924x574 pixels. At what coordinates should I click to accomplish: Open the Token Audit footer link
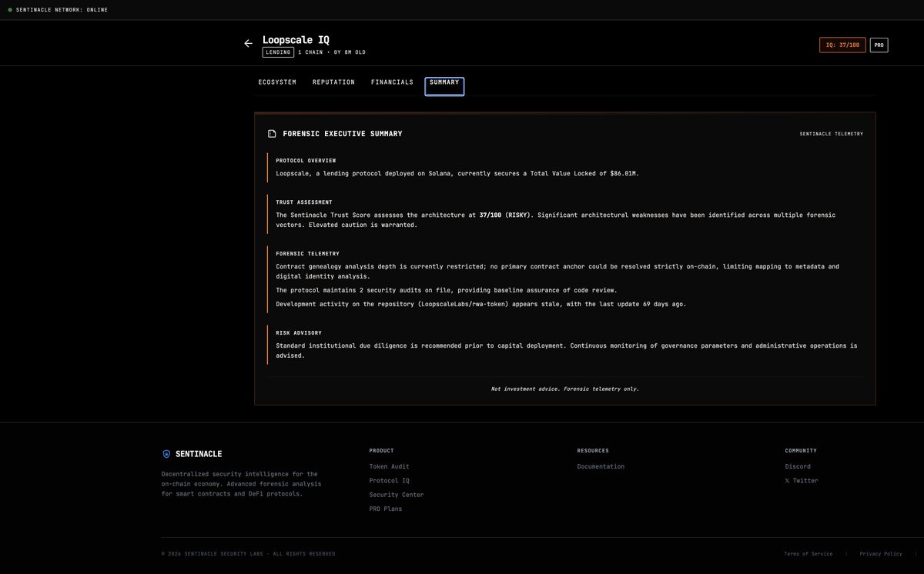click(389, 466)
